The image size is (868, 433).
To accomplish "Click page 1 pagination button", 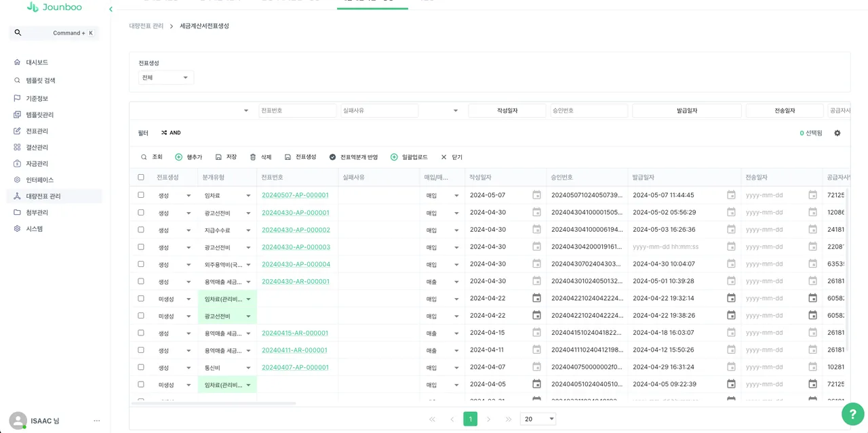I will [470, 419].
